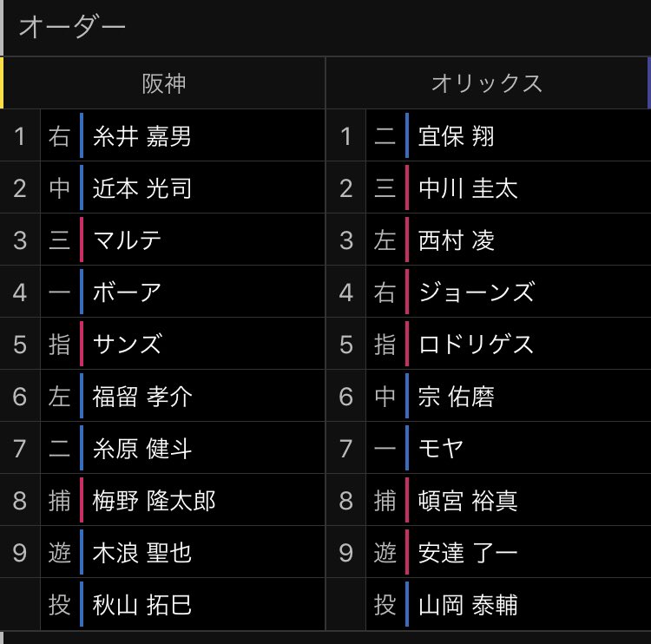Screen dimensions: 651x644
Task: Select ロドリゲス designated hitter row
Action: tap(489, 344)
